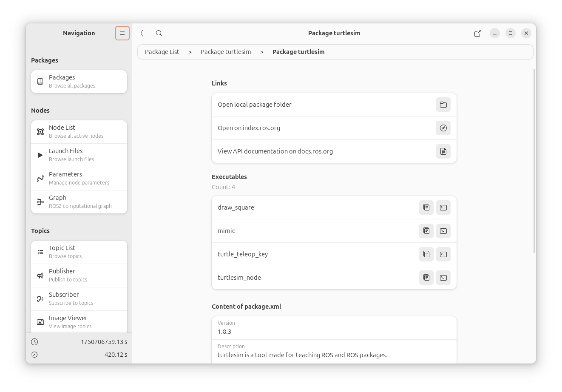This screenshot has height=392, width=562.
Task: Click last bold Package turtlesim breadcrumb
Action: [298, 52]
